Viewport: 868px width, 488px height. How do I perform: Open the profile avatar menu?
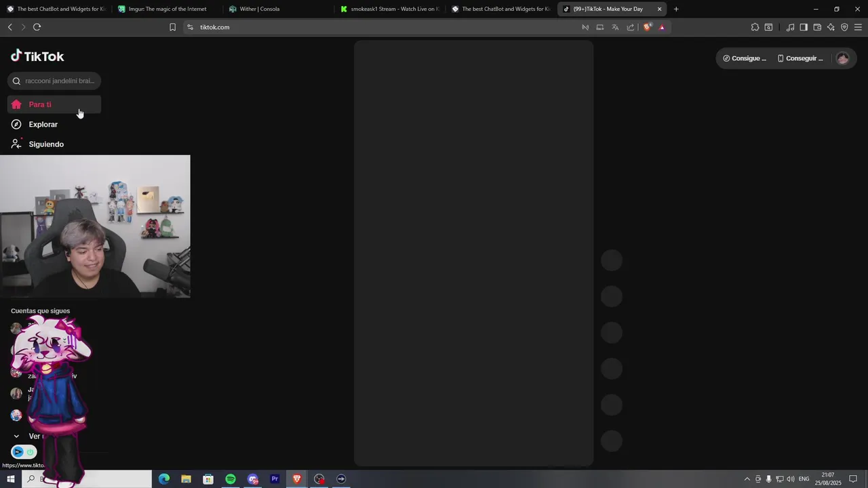843,58
